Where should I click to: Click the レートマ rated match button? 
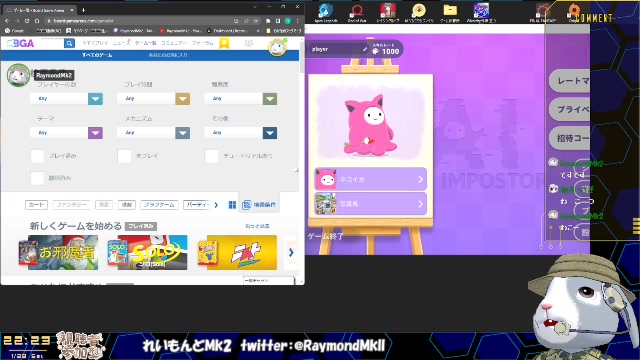pyautogui.click(x=570, y=81)
